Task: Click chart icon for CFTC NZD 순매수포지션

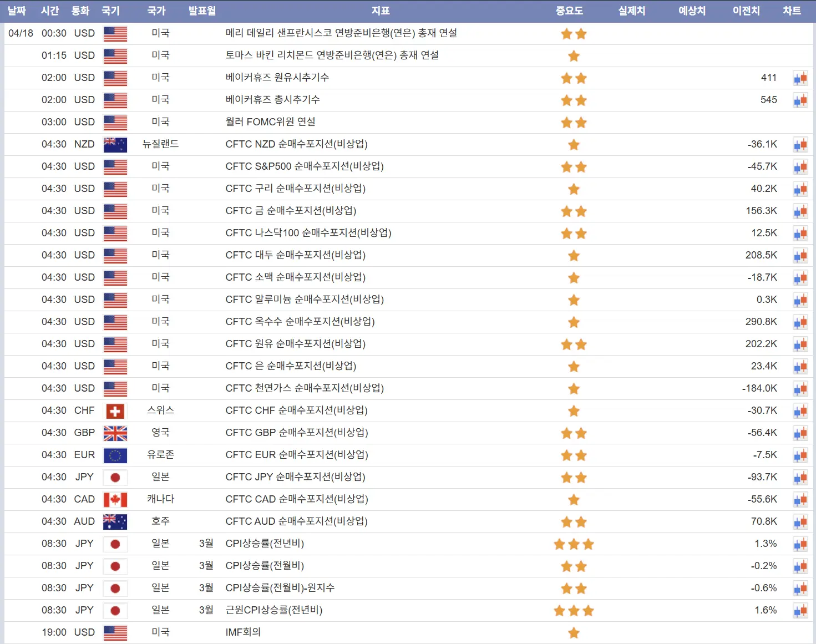Action: (x=800, y=145)
